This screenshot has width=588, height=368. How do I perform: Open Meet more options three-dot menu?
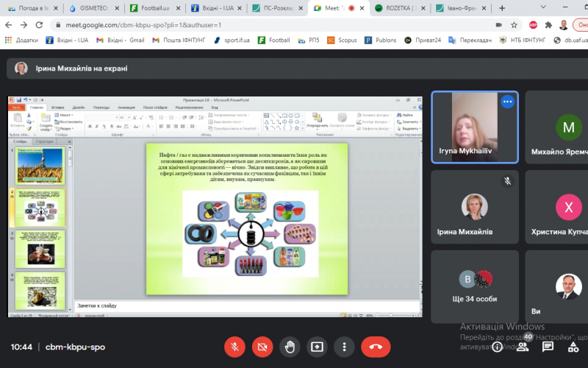coord(344,347)
